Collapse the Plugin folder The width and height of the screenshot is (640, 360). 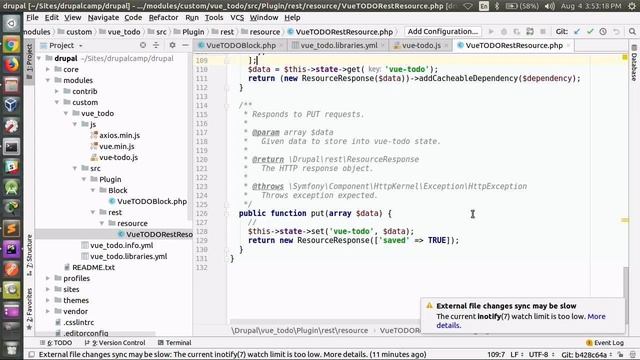click(x=84, y=179)
